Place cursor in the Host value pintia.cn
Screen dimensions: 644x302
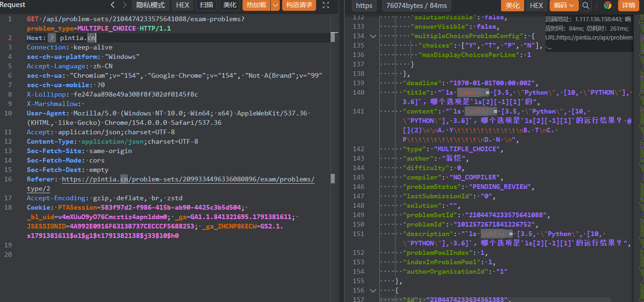point(77,38)
